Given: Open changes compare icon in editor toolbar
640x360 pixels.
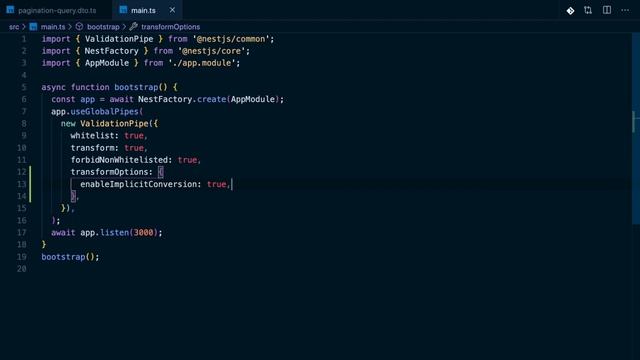Looking at the screenshot, I should pos(588,10).
